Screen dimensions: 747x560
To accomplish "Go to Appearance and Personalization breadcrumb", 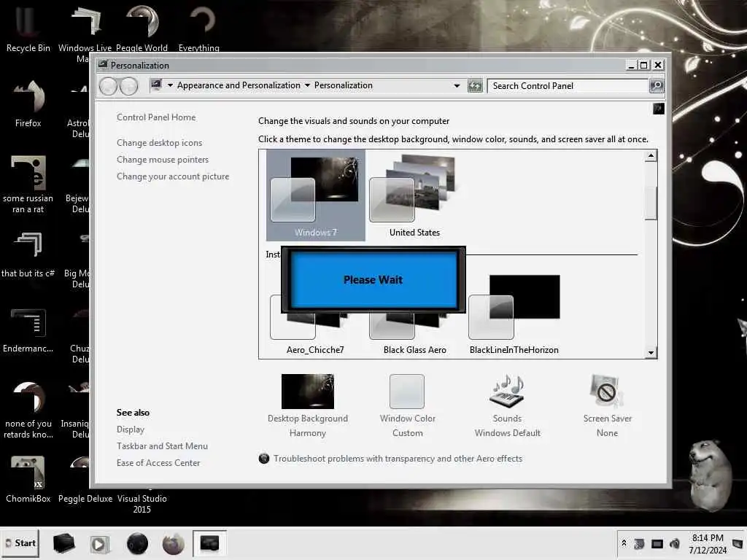I will (239, 85).
